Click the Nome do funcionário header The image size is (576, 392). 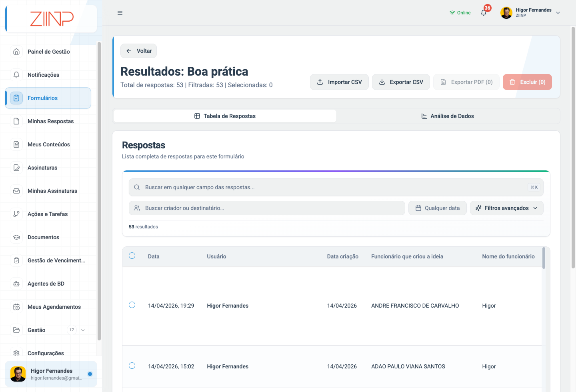[508, 256]
